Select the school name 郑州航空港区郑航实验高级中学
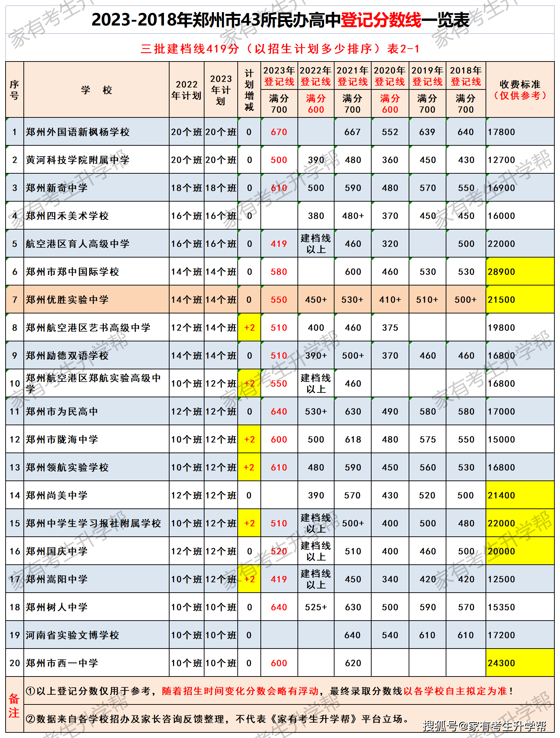Screen dimensions: 560x738 coord(93,383)
